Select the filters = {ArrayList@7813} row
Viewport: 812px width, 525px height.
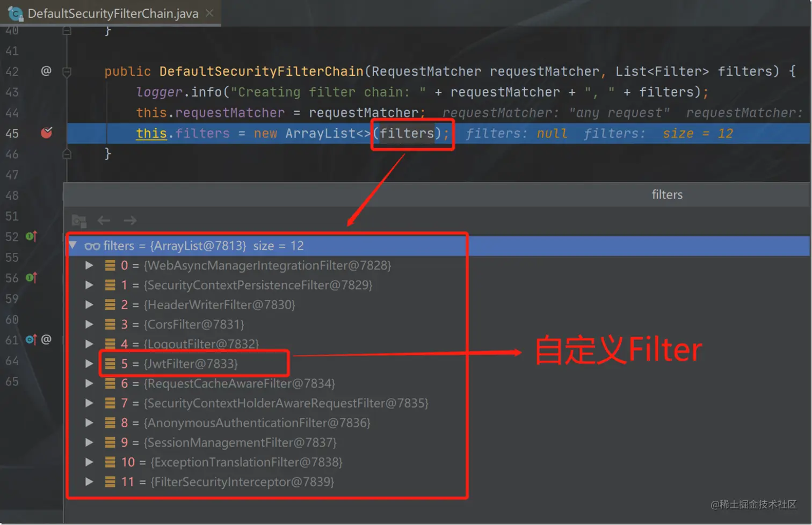(437, 246)
